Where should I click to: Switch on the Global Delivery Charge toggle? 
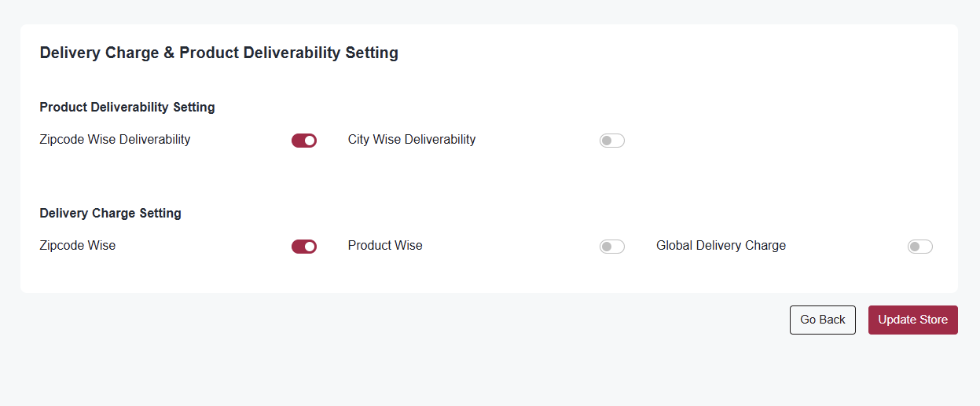920,247
